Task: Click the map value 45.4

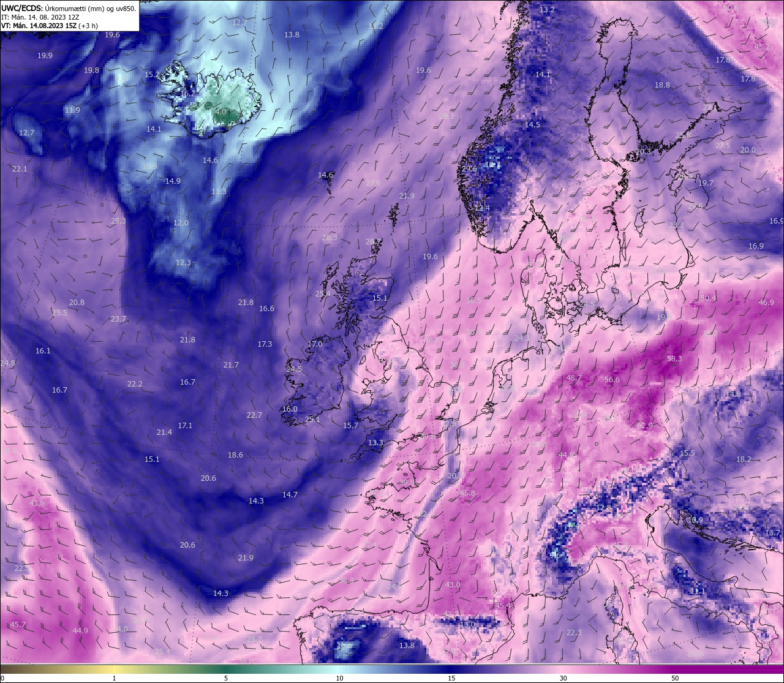Action: click(x=503, y=606)
